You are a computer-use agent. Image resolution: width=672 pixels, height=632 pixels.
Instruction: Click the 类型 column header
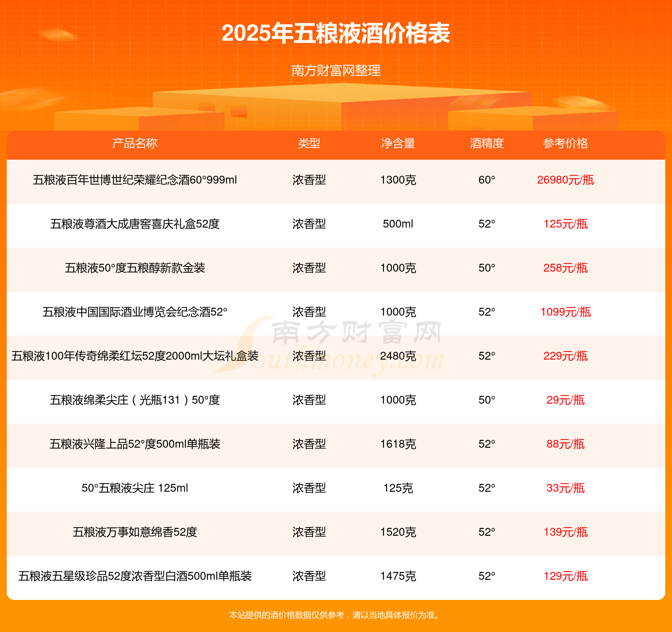tap(309, 143)
